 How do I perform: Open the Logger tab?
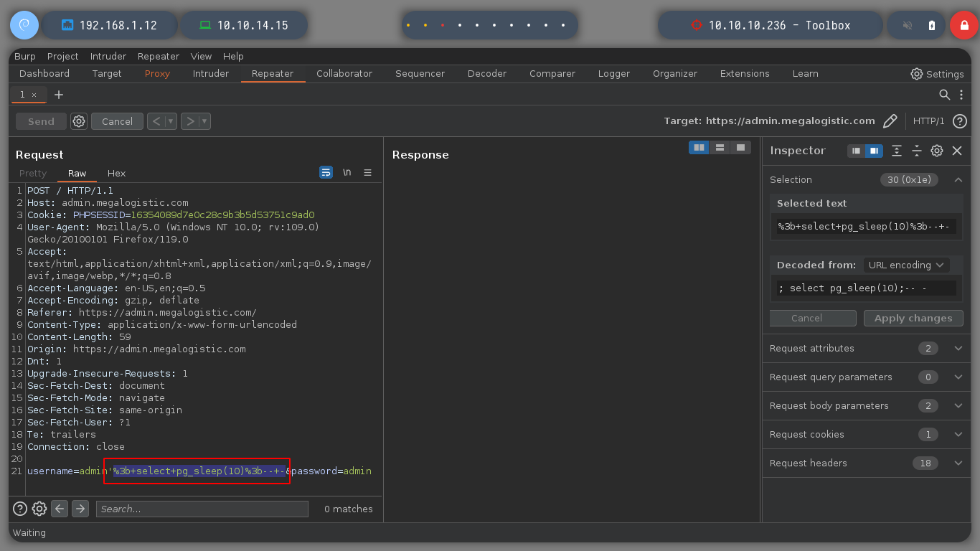614,74
